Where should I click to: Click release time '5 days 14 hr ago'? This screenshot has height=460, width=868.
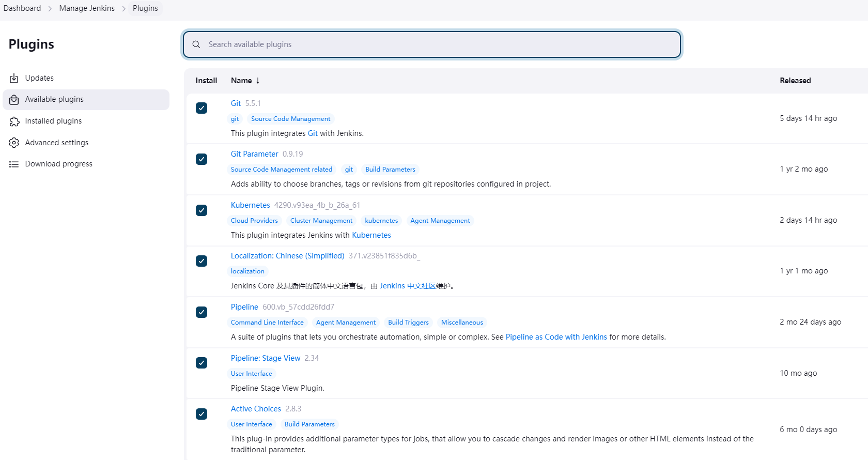pos(809,118)
